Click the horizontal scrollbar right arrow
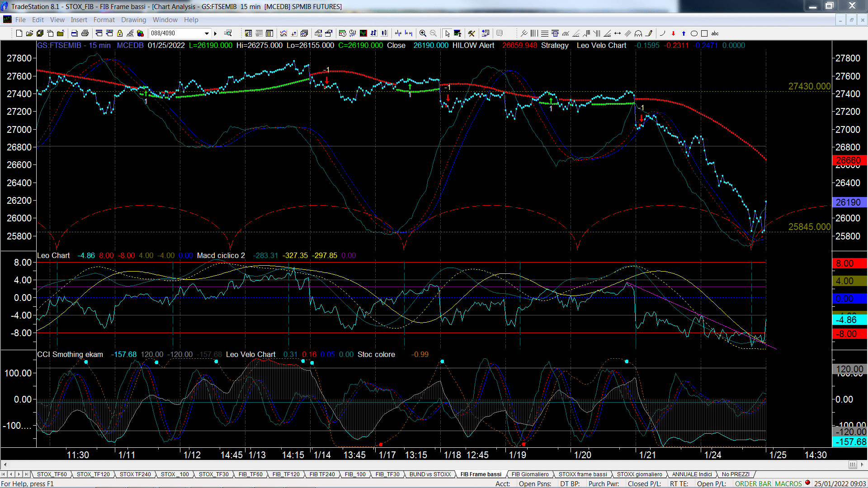Image resolution: width=868 pixels, height=488 pixels. [x=863, y=465]
